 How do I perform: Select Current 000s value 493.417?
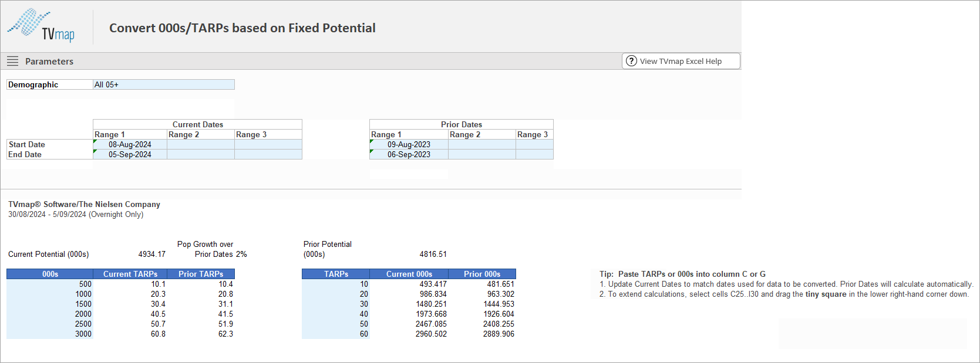tap(409, 284)
